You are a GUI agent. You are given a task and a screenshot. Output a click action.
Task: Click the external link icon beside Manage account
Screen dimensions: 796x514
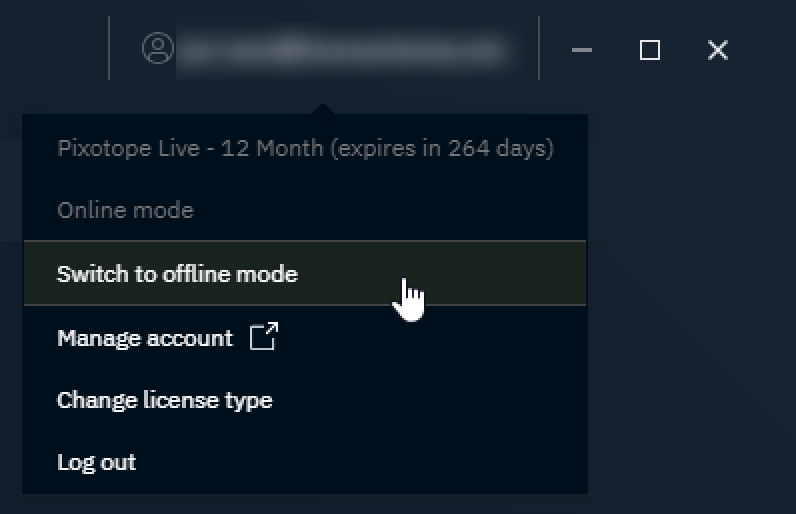(x=263, y=338)
